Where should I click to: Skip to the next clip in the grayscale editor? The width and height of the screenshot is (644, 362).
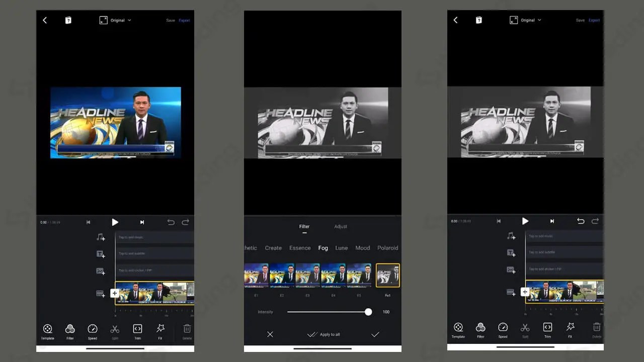[552, 221]
